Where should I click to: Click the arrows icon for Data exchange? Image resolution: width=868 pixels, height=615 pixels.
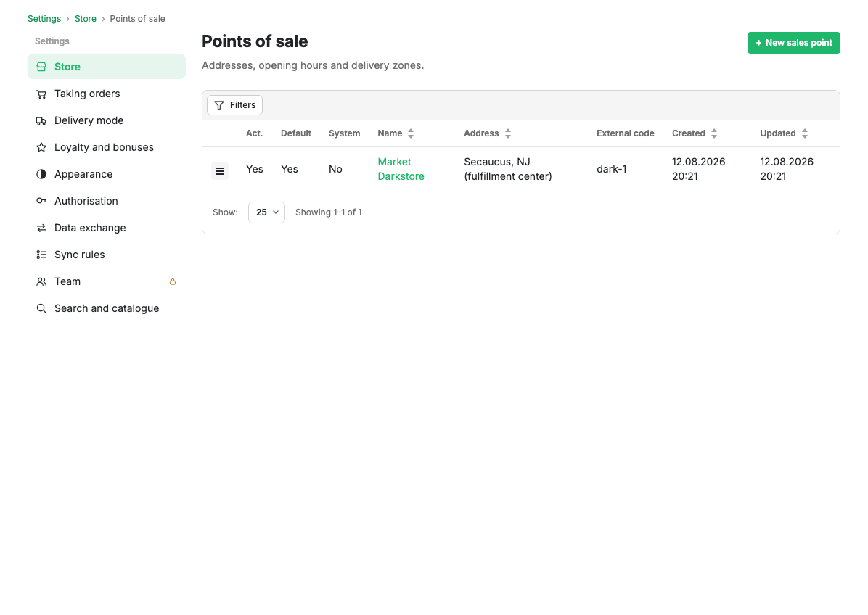(41, 228)
